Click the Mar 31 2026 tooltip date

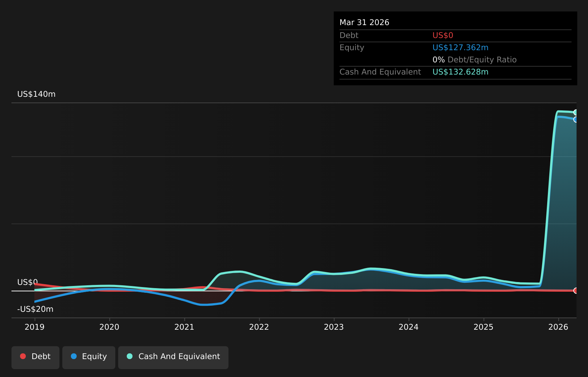364,23
